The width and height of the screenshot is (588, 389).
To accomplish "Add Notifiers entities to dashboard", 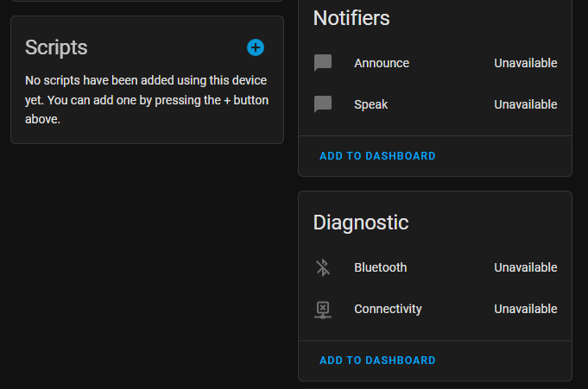I will pyautogui.click(x=377, y=156).
